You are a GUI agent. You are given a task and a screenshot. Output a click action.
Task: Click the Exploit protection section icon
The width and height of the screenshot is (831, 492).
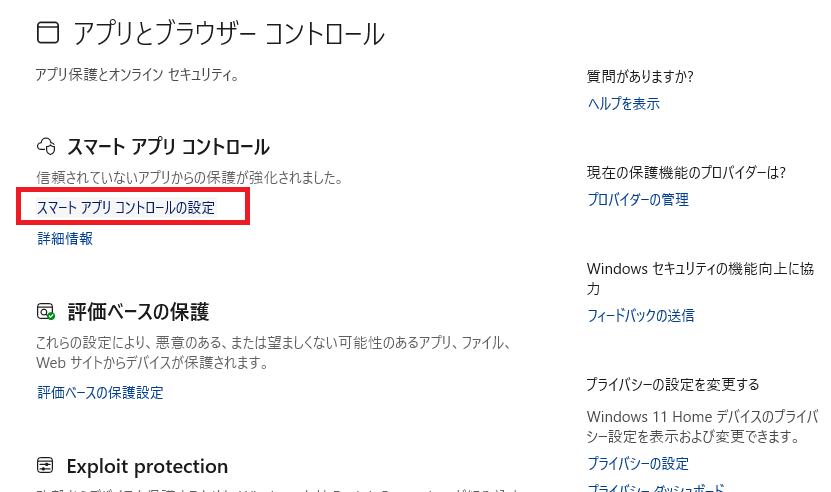(45, 466)
